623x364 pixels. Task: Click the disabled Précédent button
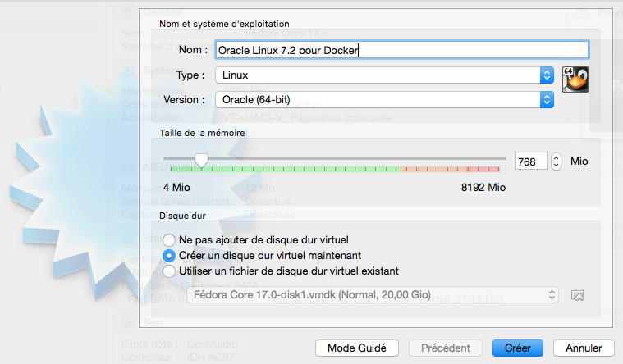(x=446, y=348)
